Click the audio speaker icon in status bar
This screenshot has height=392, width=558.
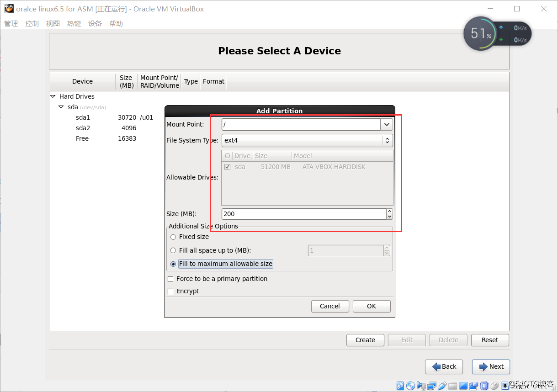click(421, 386)
